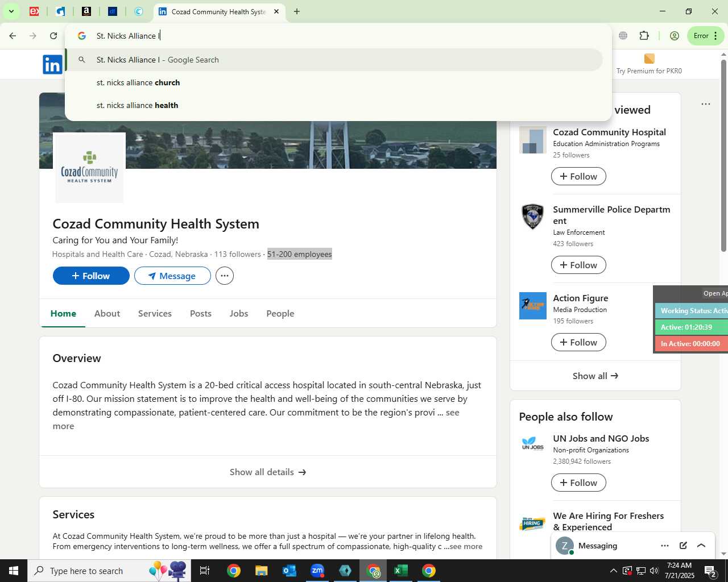Viewport: 728px width, 582px height.
Task: Open the Chrome extensions puzzle icon
Action: 644,36
